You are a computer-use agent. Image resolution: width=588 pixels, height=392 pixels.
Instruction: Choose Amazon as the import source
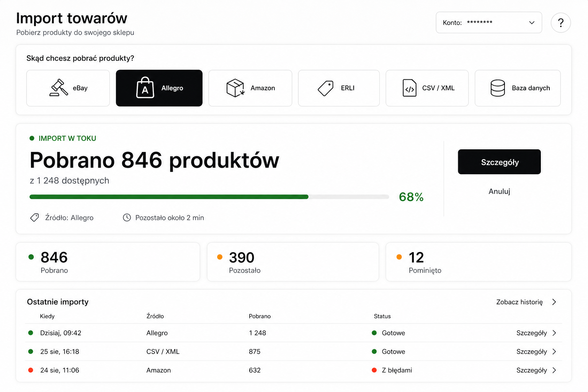pyautogui.click(x=250, y=88)
